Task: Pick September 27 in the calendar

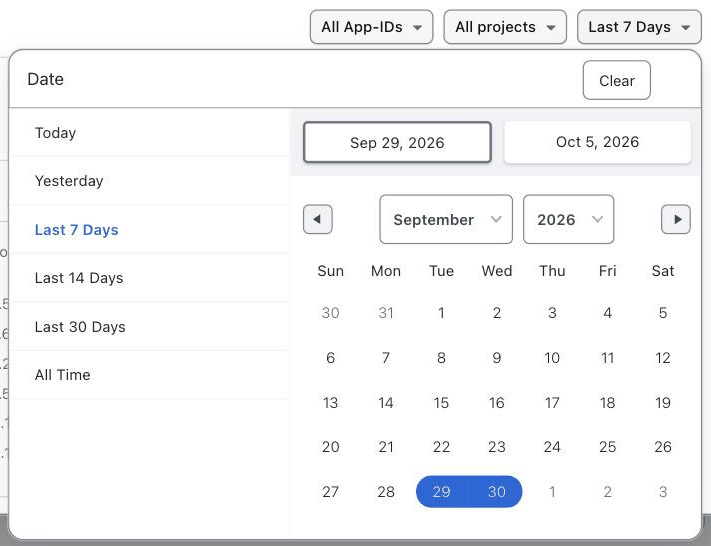Action: (x=331, y=492)
